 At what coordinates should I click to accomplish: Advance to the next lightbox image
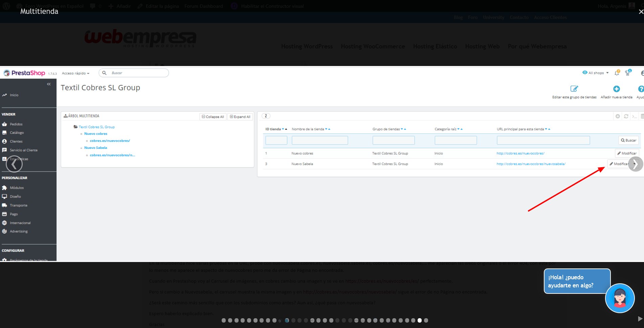pyautogui.click(x=636, y=164)
